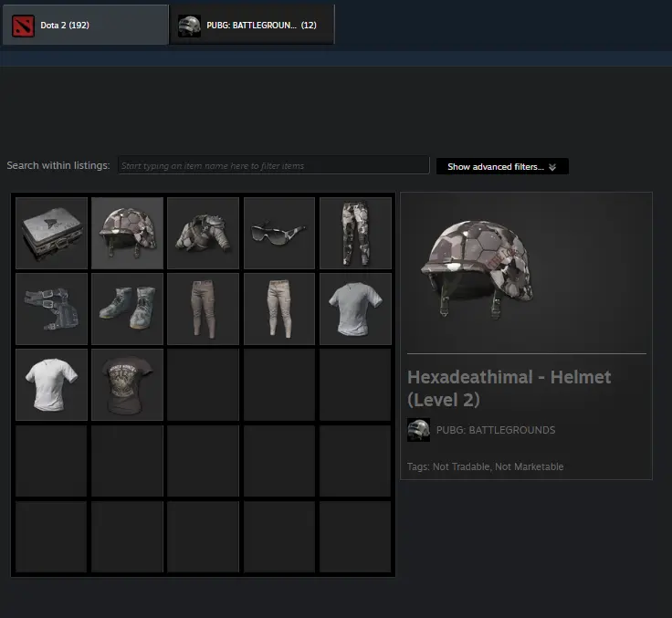This screenshot has height=618, width=672.
Task: Open the PUBG: BATTLEGROUNDS (12) inventory tab
Action: click(252, 25)
